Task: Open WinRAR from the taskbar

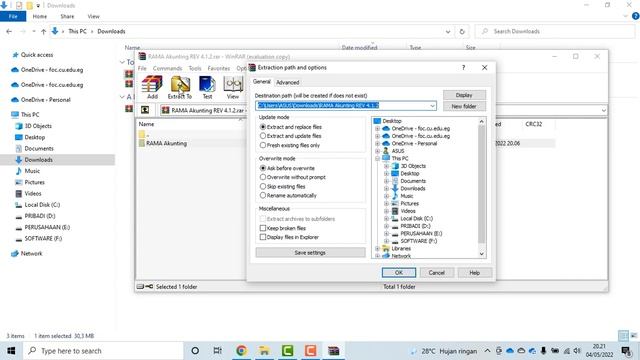Action: [333, 351]
